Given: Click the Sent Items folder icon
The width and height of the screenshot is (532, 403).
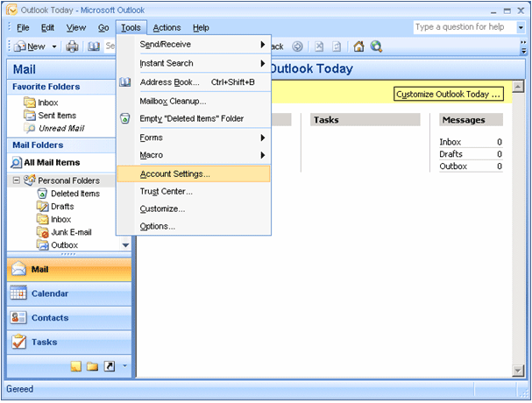Looking at the screenshot, I should [30, 116].
